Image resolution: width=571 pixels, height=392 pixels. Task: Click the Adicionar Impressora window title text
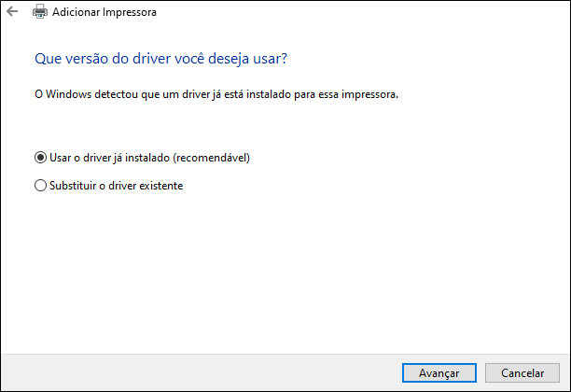point(104,13)
